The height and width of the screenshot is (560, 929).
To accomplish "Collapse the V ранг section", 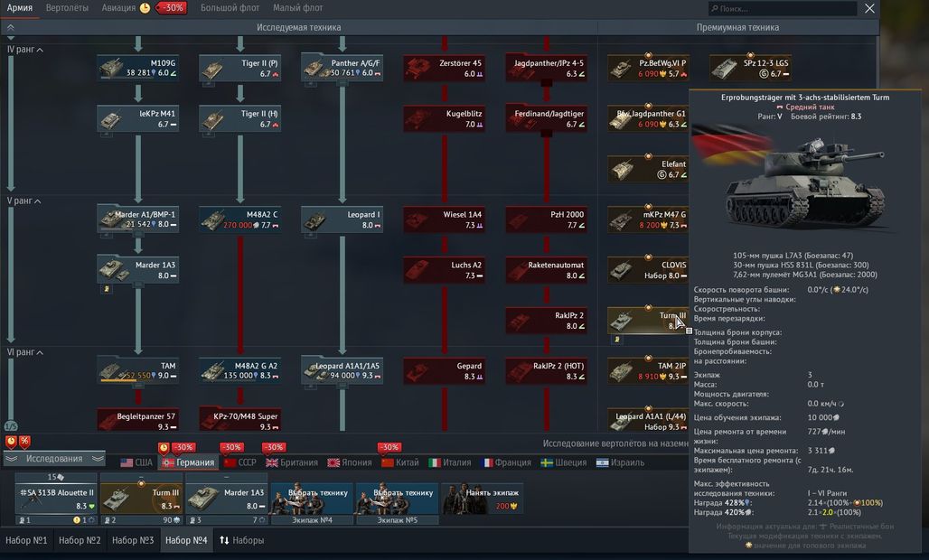I will click(x=23, y=201).
